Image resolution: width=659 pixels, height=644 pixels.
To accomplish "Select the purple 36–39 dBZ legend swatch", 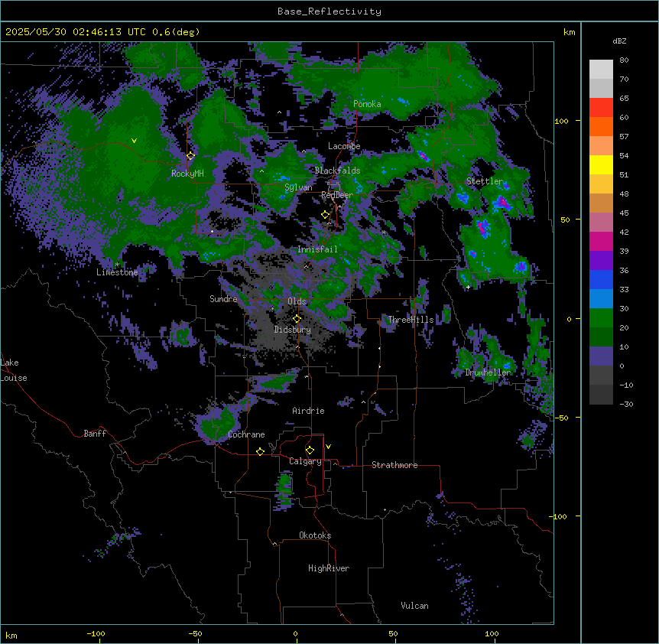I will tap(601, 261).
